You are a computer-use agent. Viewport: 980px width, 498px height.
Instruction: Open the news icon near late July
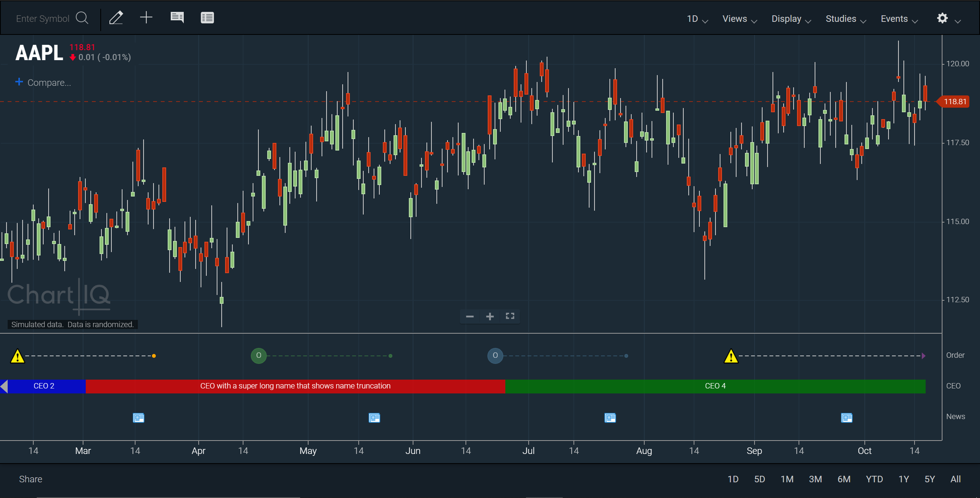610,418
